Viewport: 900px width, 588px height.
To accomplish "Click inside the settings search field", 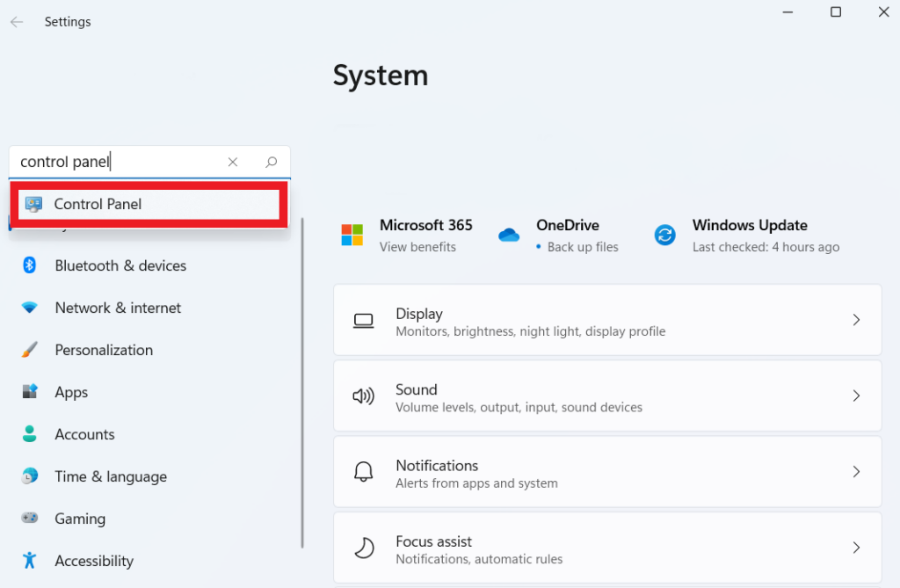I will (123, 162).
